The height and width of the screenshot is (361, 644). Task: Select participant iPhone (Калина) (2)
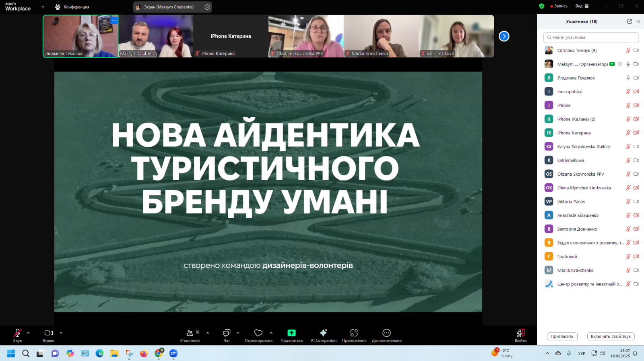(591, 119)
